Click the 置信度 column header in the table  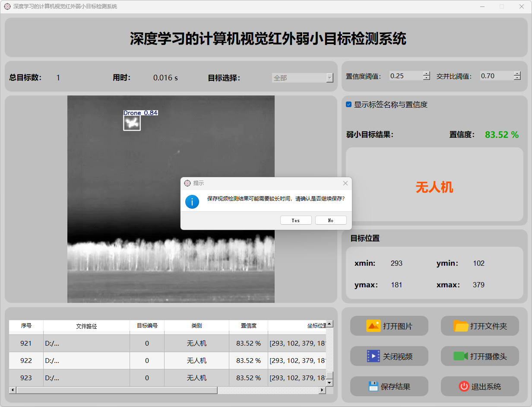pyautogui.click(x=248, y=326)
